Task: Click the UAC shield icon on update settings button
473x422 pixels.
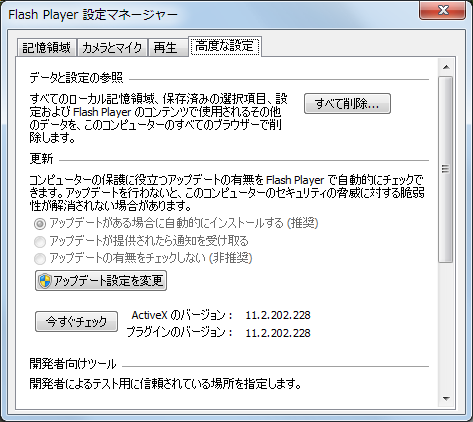Action: [x=45, y=281]
